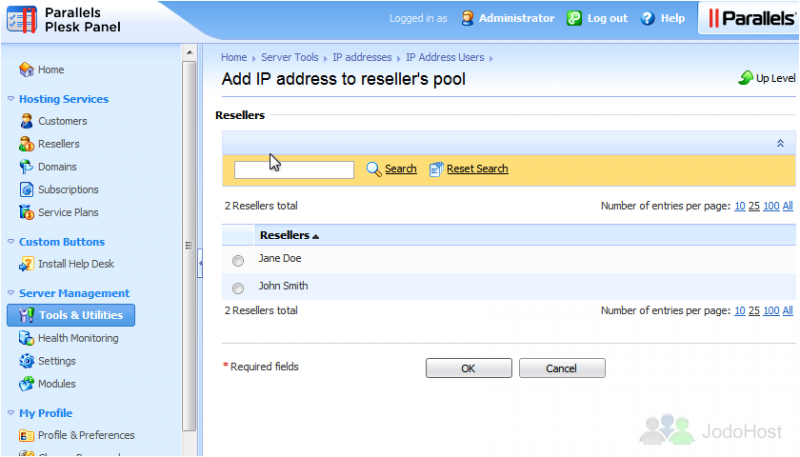
Task: Sort by the Resellers column header
Action: [x=289, y=235]
